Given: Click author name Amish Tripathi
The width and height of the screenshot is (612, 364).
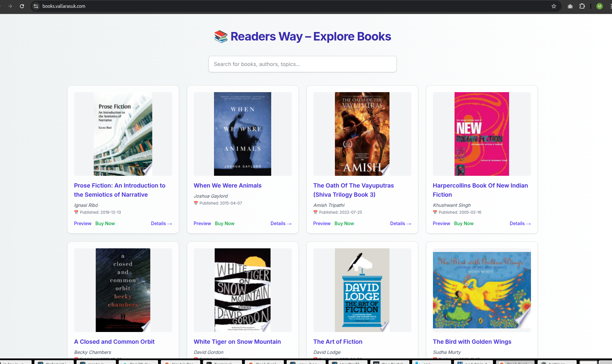Looking at the screenshot, I should tap(329, 205).
